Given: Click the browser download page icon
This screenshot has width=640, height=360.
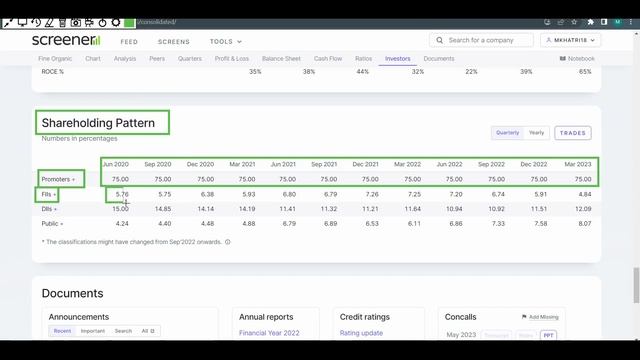Looking at the screenshot, I should coord(547,22).
